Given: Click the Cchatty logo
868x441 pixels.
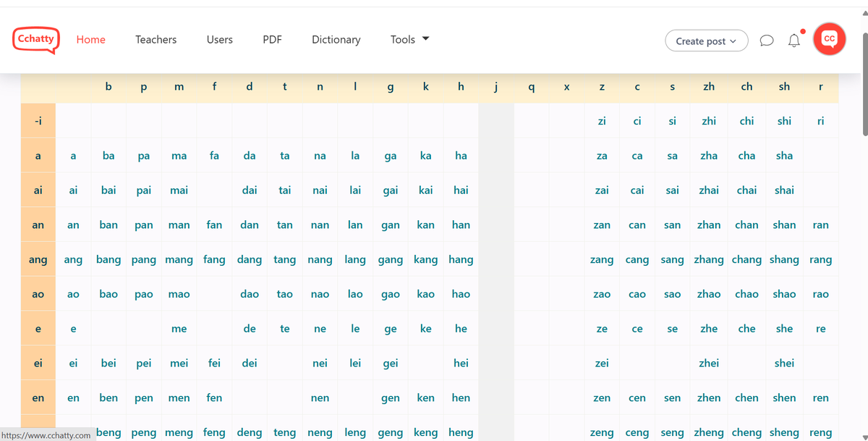Looking at the screenshot, I should (36, 39).
